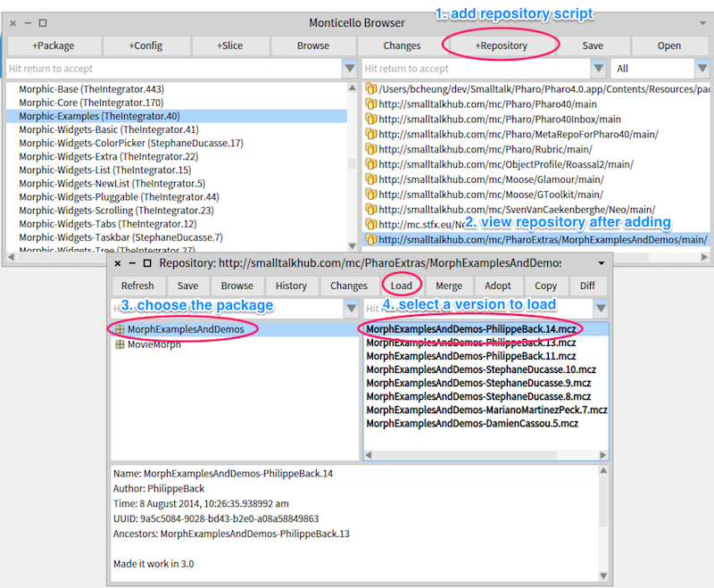Screen dimensions: 714x588
Task: Open the All filter dropdown
Action: 702,69
